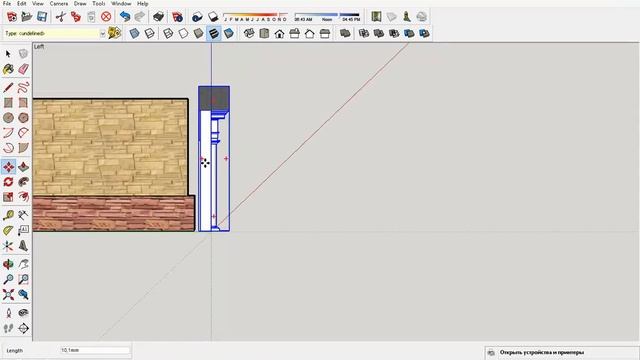
Task: Open the Draw menu
Action: [80, 3]
